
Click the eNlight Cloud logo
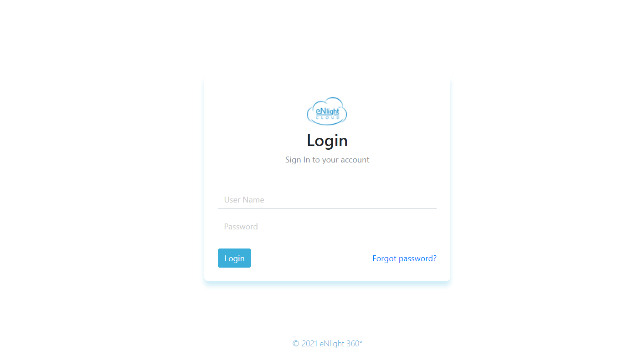(327, 111)
